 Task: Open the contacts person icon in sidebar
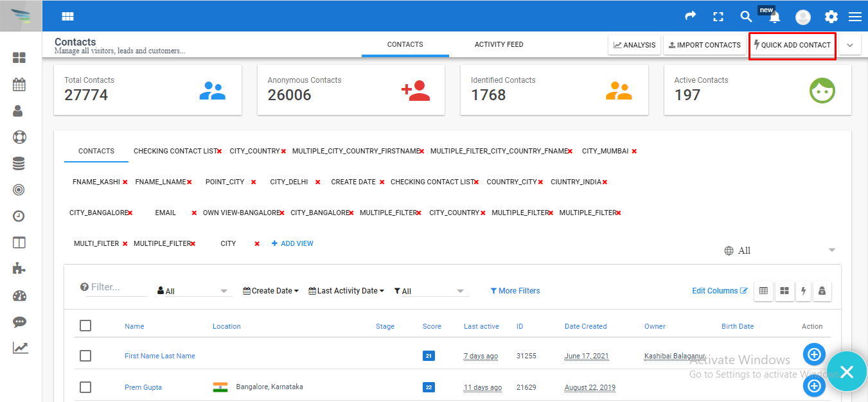pyautogui.click(x=19, y=110)
